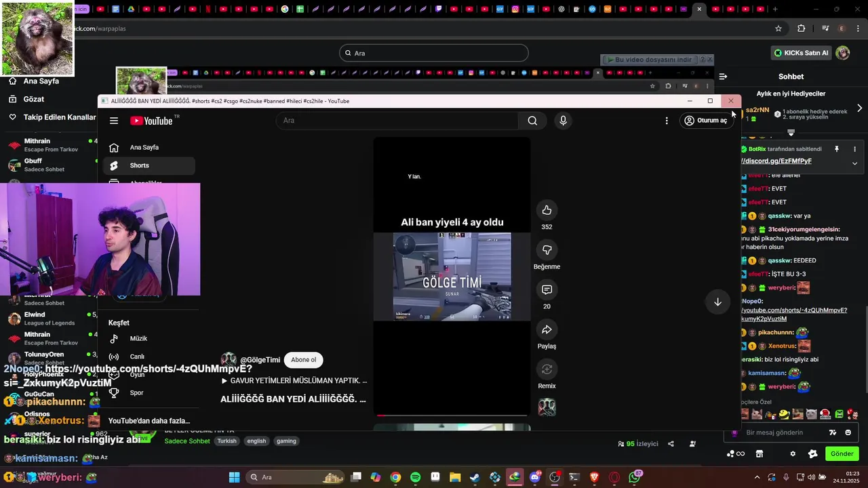Click Bu video dosyasını indir button

pyautogui.click(x=649, y=60)
